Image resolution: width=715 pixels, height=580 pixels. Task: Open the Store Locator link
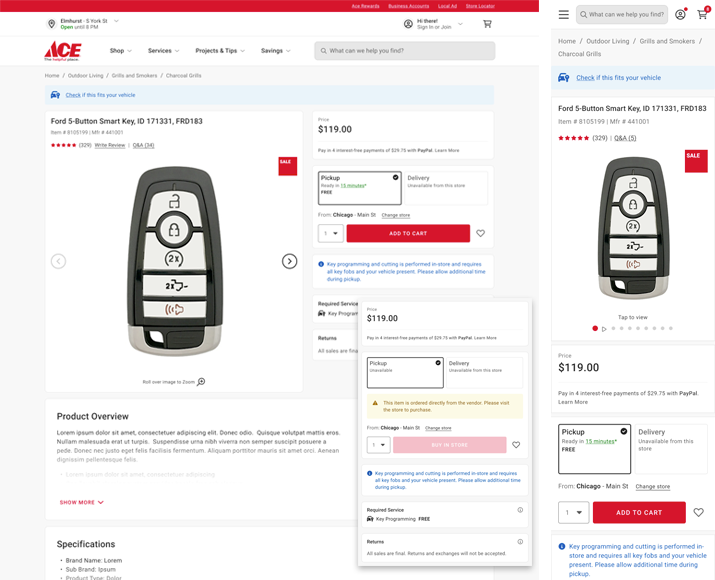[x=480, y=6]
